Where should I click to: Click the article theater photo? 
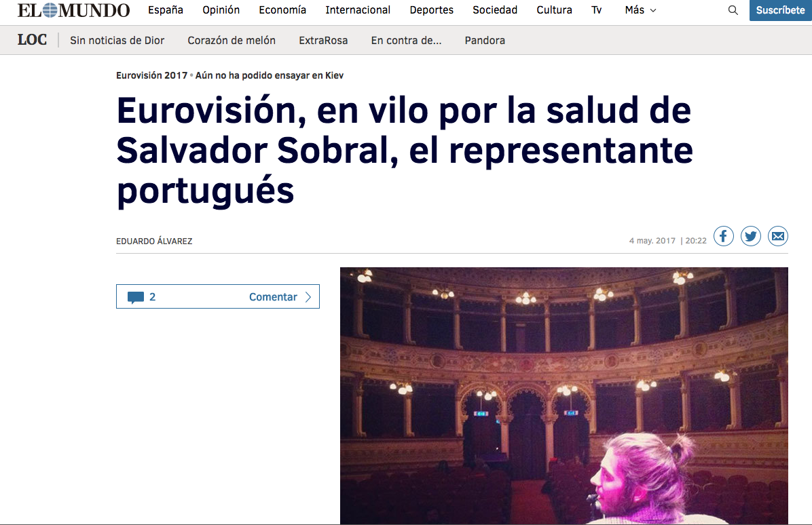[x=564, y=395]
